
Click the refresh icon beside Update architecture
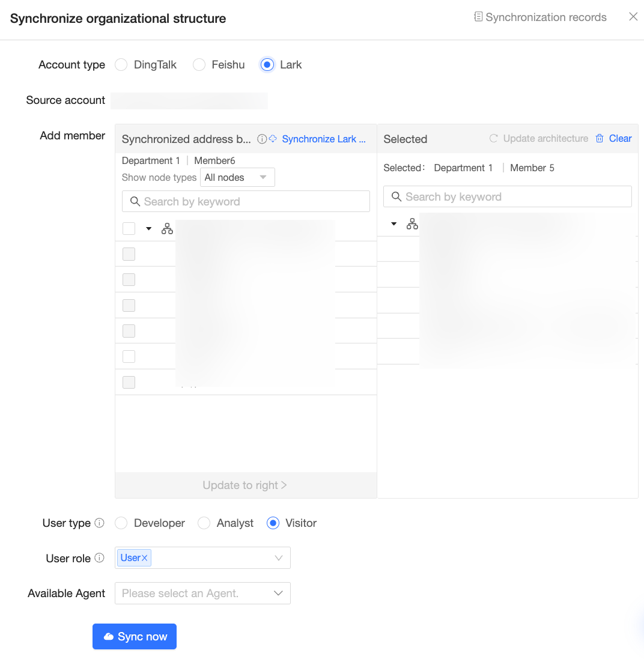pyautogui.click(x=493, y=139)
